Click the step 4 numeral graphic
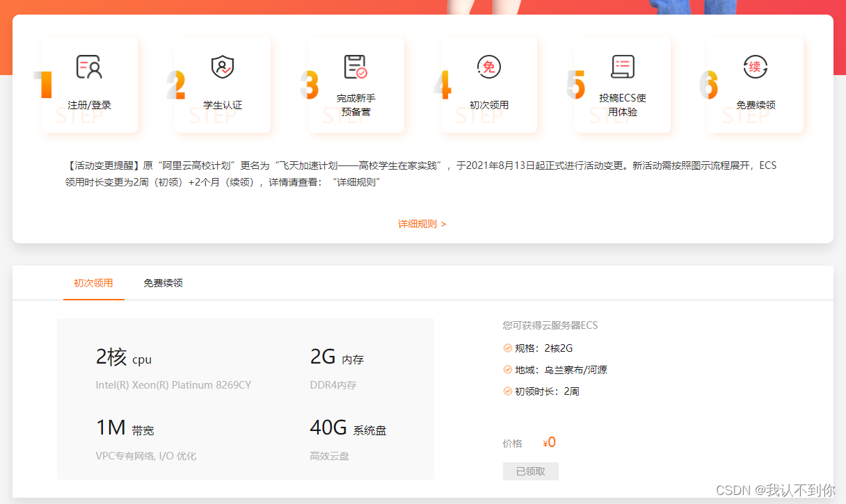 (442, 83)
